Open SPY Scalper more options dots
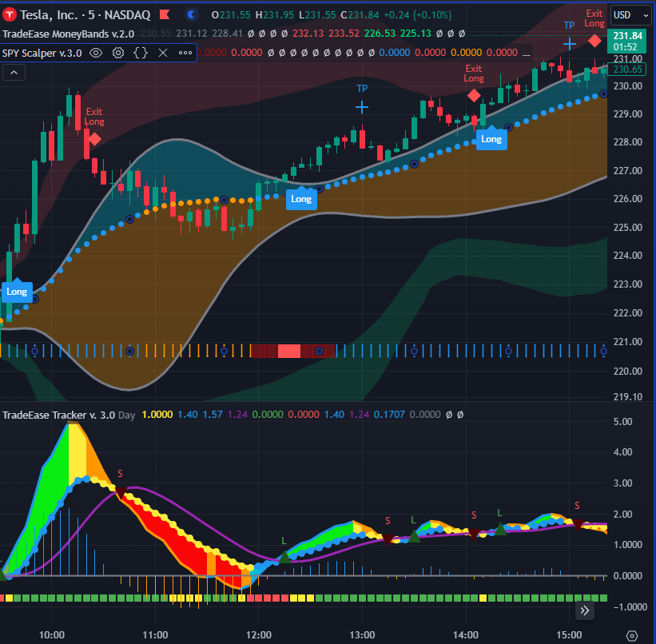 tap(185, 53)
